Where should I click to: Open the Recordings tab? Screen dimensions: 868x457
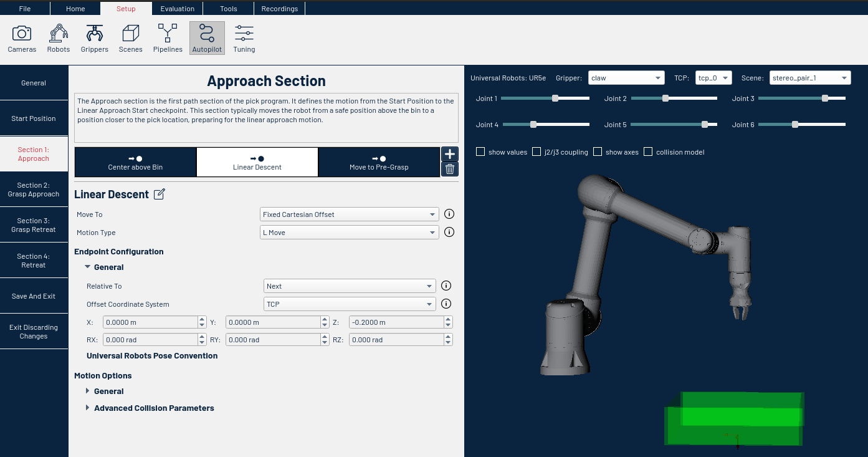click(x=279, y=8)
